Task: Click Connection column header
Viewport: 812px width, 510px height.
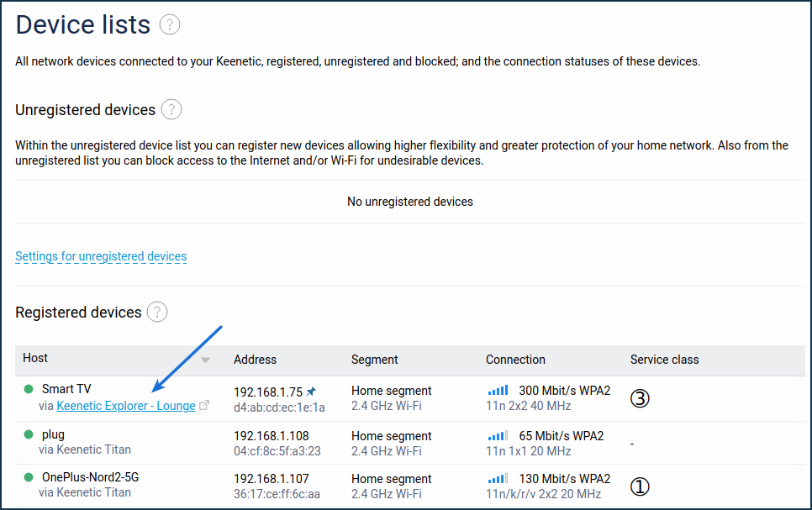Action: 515,360
